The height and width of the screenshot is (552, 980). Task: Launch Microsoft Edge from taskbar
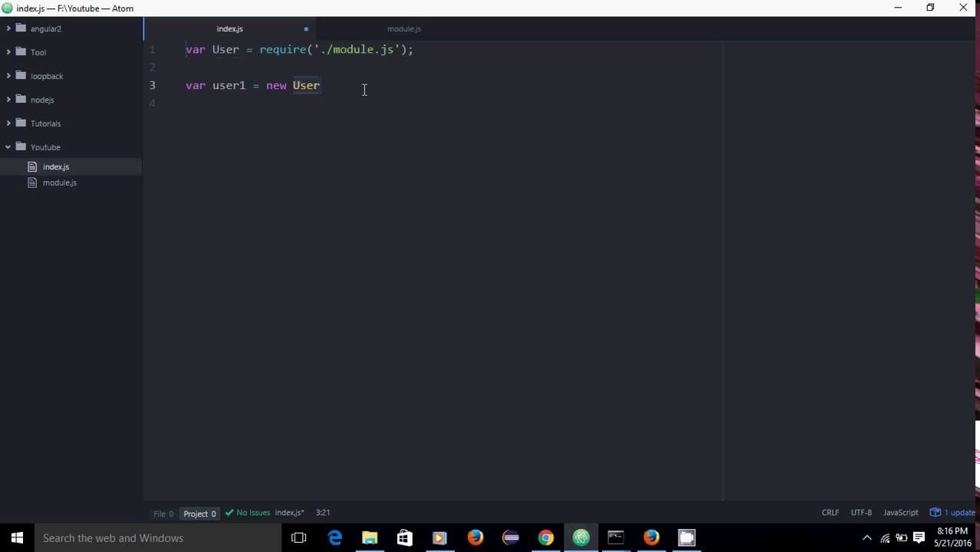pyautogui.click(x=335, y=538)
